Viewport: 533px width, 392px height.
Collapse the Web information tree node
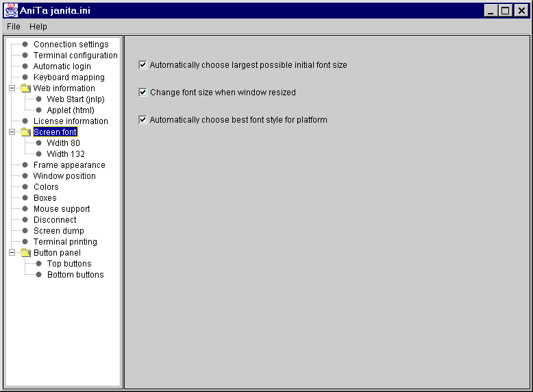12,88
